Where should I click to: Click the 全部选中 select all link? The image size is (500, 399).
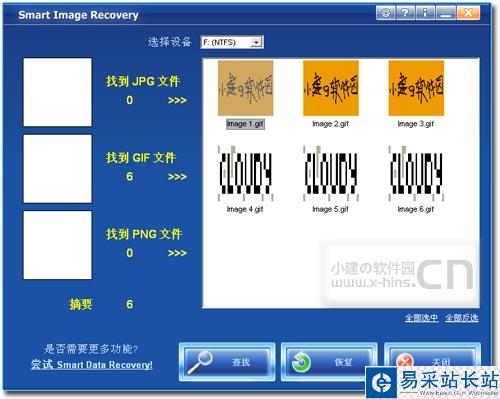tap(421, 318)
